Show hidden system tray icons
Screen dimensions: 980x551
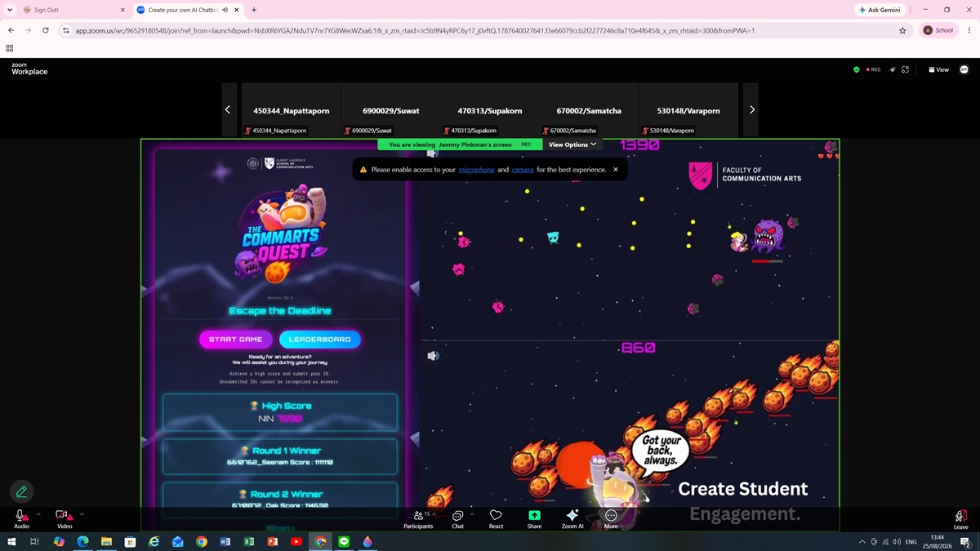(x=862, y=541)
